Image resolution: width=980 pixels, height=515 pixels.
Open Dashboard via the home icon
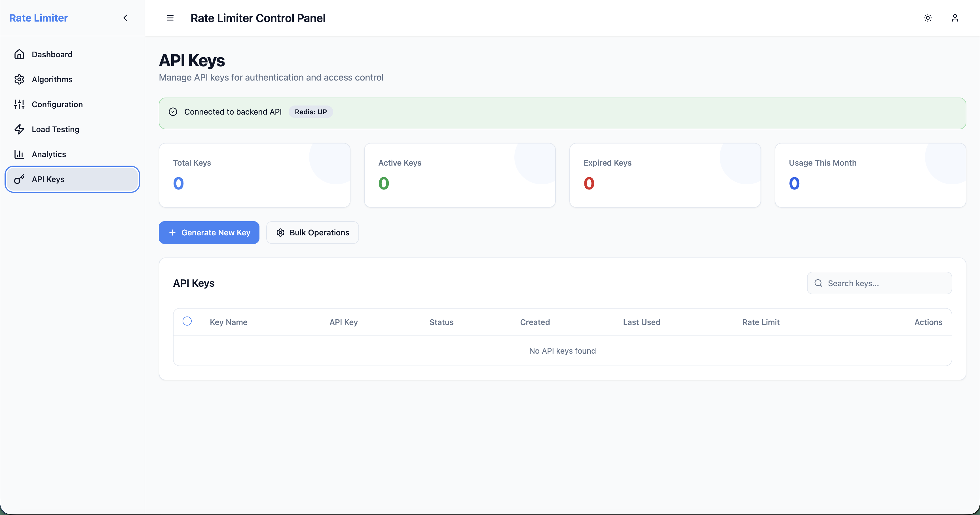[19, 54]
